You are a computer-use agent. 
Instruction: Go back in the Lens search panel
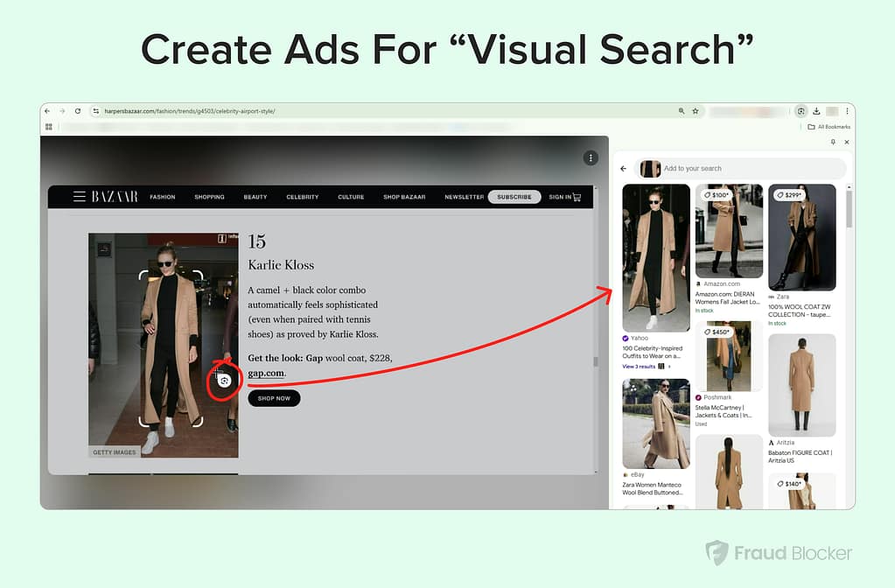pyautogui.click(x=624, y=168)
